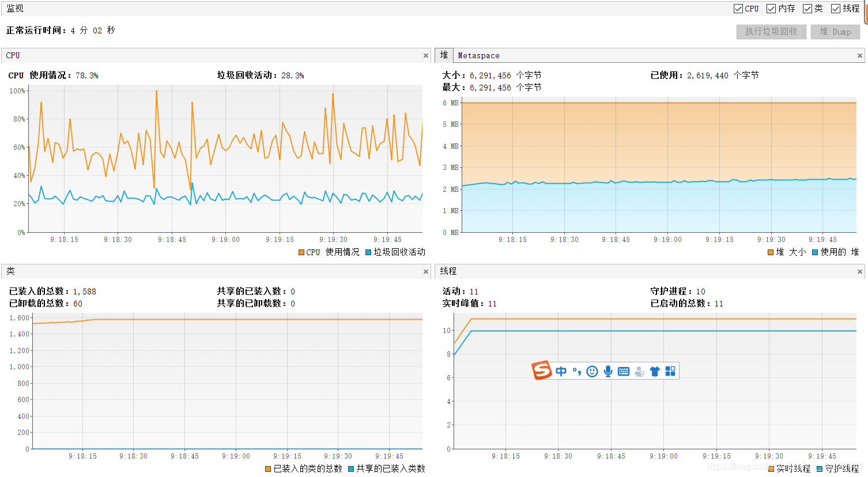Image resolution: width=868 pixels, height=477 pixels.
Task: Click the uptime text 4 分 02 秒
Action: (93, 31)
